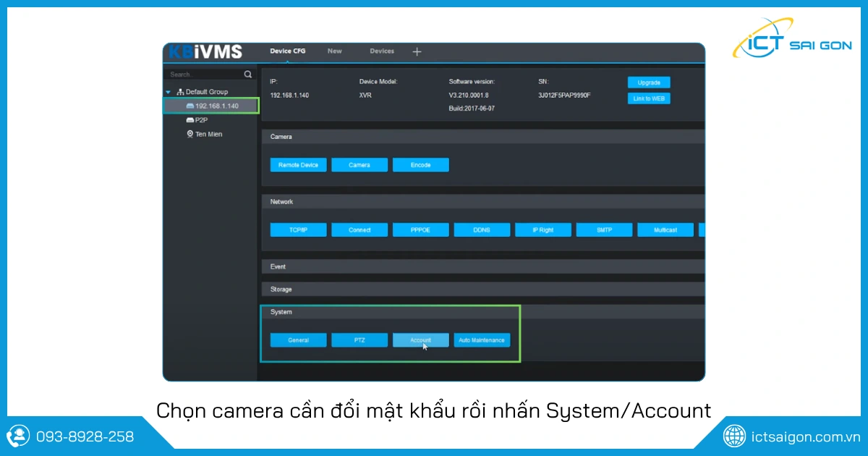
Task: Collapse the Default Group tree node
Action: 169,92
